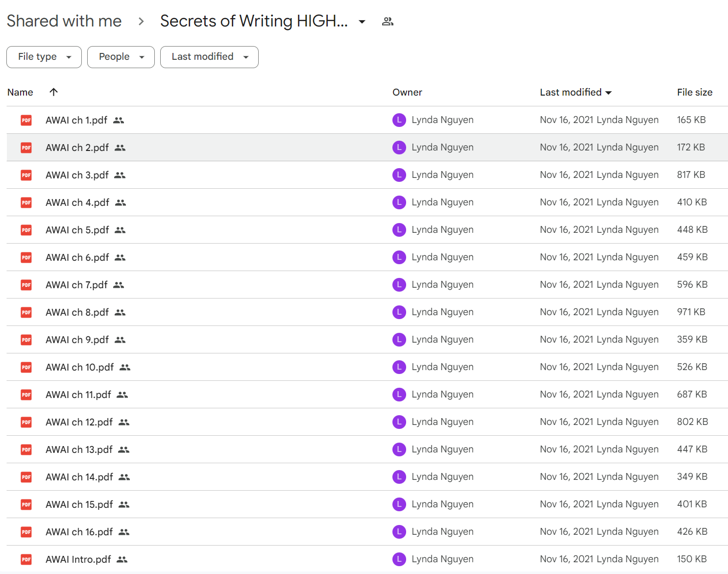The width and height of the screenshot is (728, 574).
Task: Open the File type filter dropdown
Action: coord(44,57)
